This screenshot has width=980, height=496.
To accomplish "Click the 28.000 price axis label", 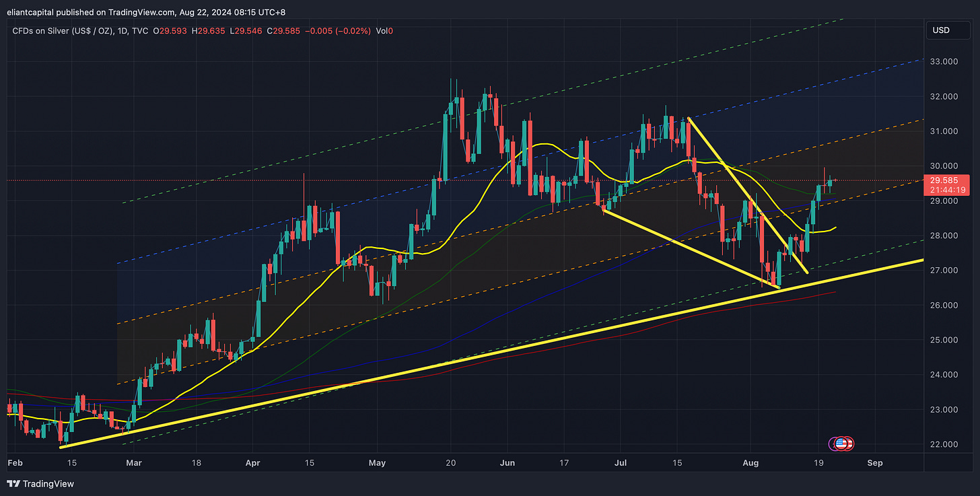I will coord(943,236).
